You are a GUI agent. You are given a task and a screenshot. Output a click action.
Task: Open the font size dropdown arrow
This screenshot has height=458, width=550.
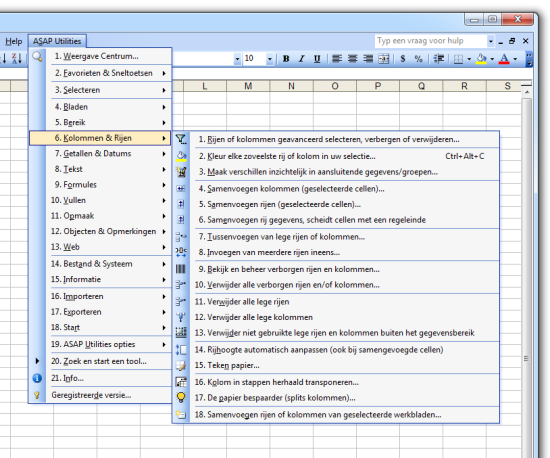point(269,59)
